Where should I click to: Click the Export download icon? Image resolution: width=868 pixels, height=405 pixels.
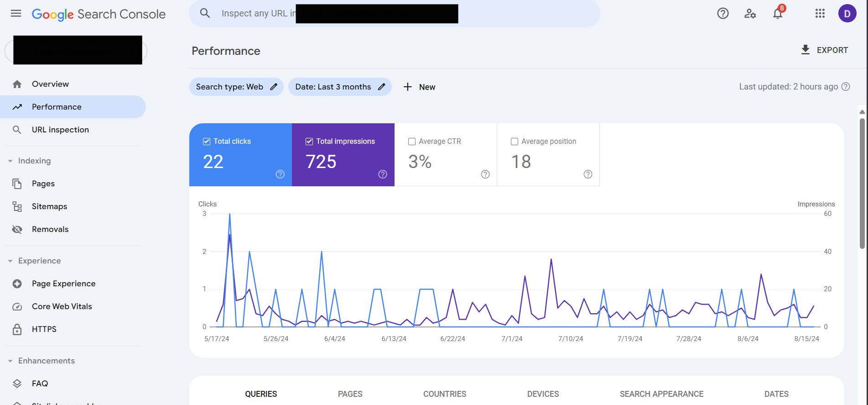[806, 50]
